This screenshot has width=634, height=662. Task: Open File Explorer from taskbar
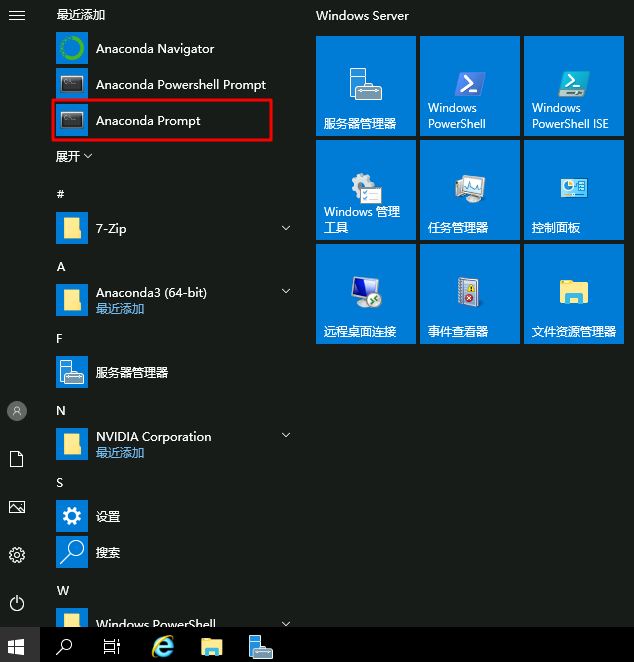coord(211,646)
